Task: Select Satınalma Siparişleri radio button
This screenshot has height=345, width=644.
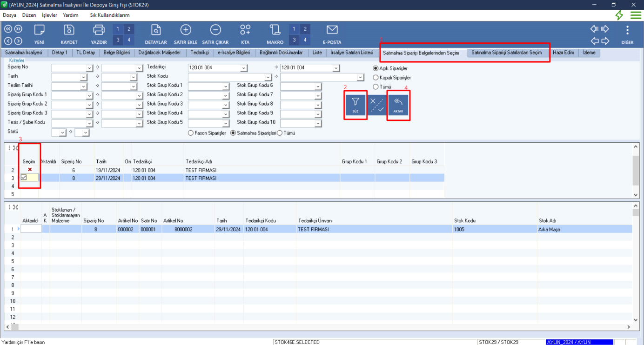Action: tap(234, 133)
